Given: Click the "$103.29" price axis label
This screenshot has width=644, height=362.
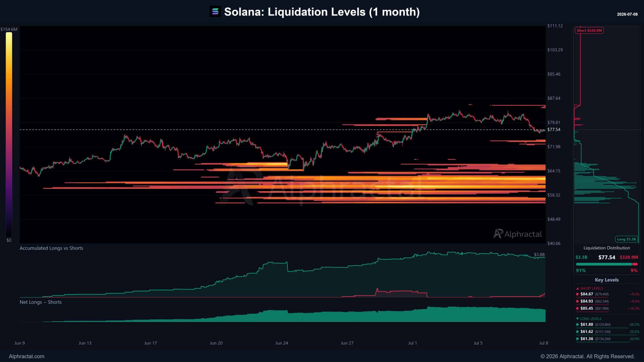Looking at the screenshot, I should pos(555,50).
